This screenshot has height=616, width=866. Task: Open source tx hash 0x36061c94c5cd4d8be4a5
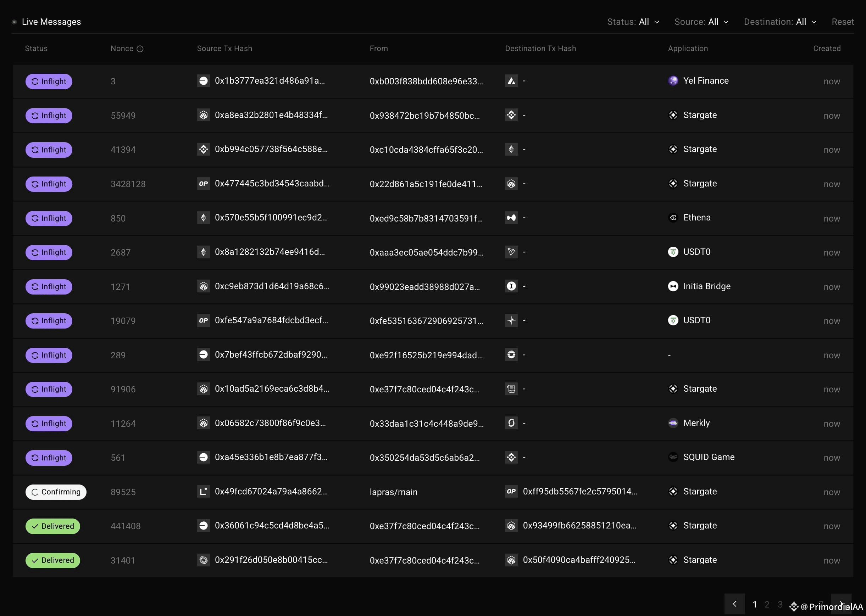coord(272,526)
